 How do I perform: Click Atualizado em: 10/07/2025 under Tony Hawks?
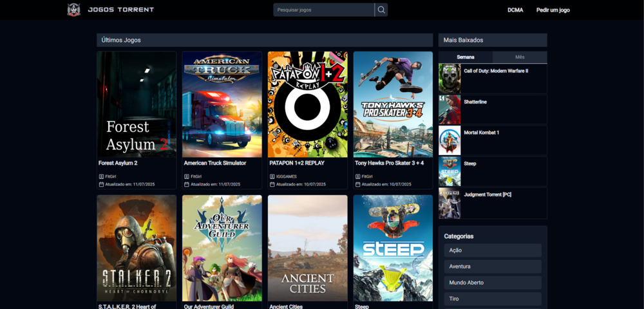(386, 184)
